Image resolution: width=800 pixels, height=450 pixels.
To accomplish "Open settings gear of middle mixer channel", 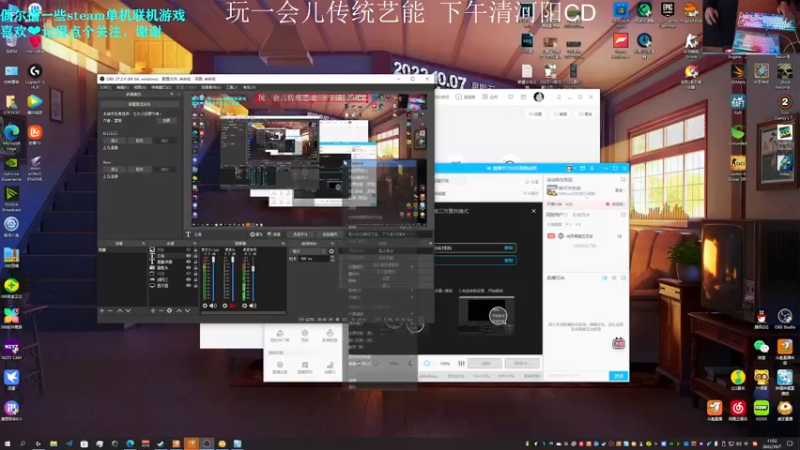I will pyautogui.click(x=224, y=306).
